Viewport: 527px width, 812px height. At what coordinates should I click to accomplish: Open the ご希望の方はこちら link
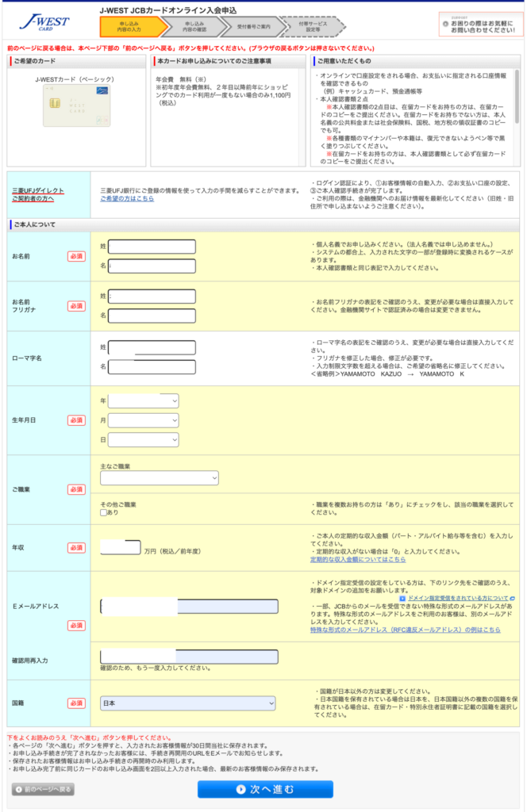pos(127,198)
